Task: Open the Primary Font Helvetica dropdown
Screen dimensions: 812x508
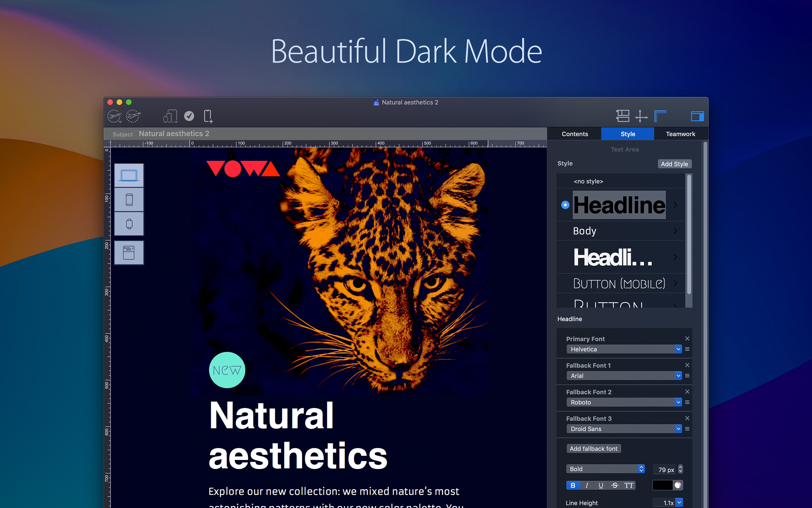Action: (624, 349)
